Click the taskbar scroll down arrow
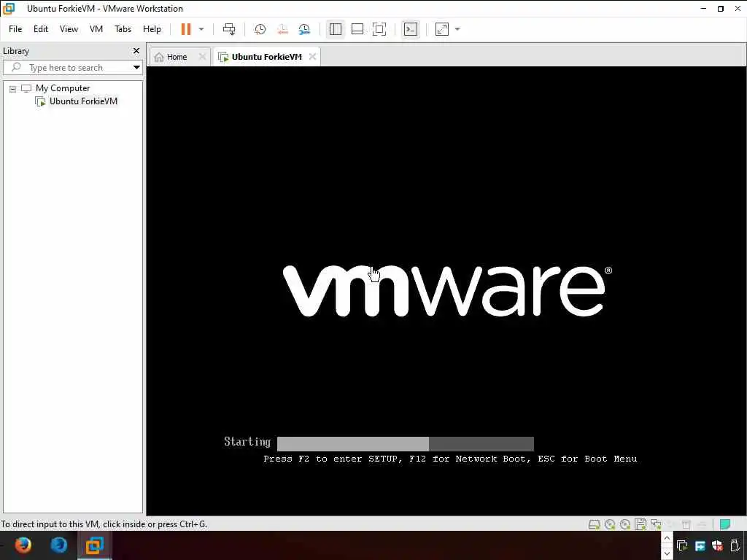This screenshot has width=747, height=560. [667, 553]
